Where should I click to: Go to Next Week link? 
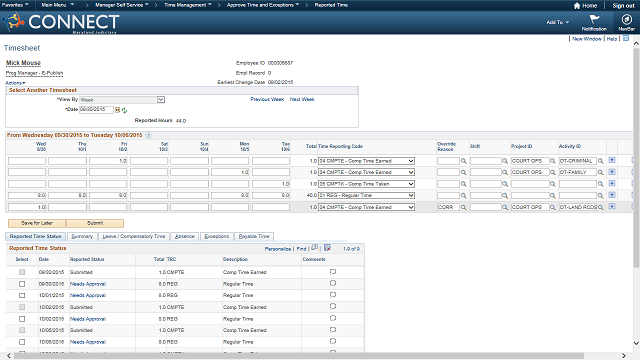pos(302,99)
